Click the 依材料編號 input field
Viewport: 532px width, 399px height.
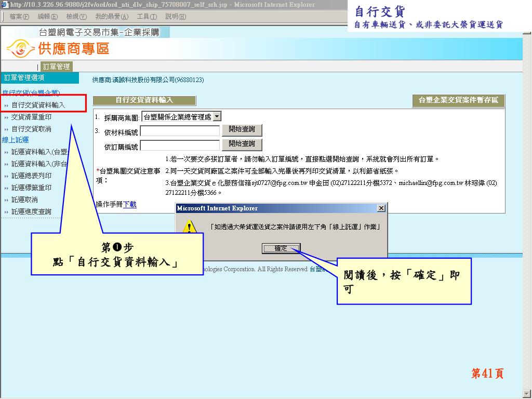180,131
